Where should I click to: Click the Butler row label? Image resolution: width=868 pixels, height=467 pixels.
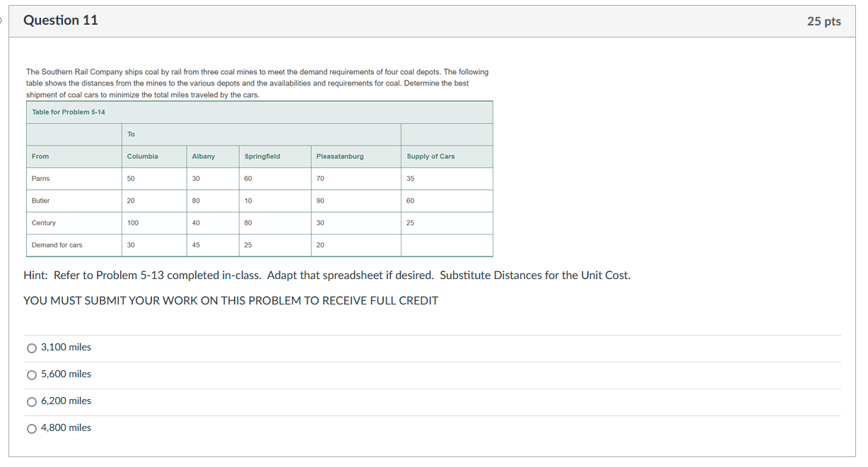40,200
